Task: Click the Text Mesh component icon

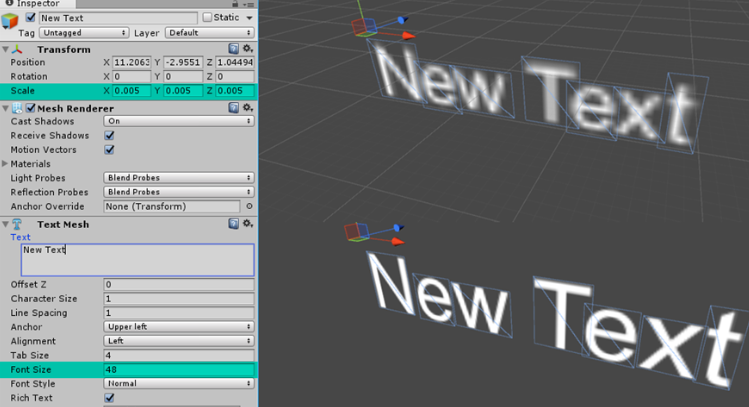Action: click(17, 224)
